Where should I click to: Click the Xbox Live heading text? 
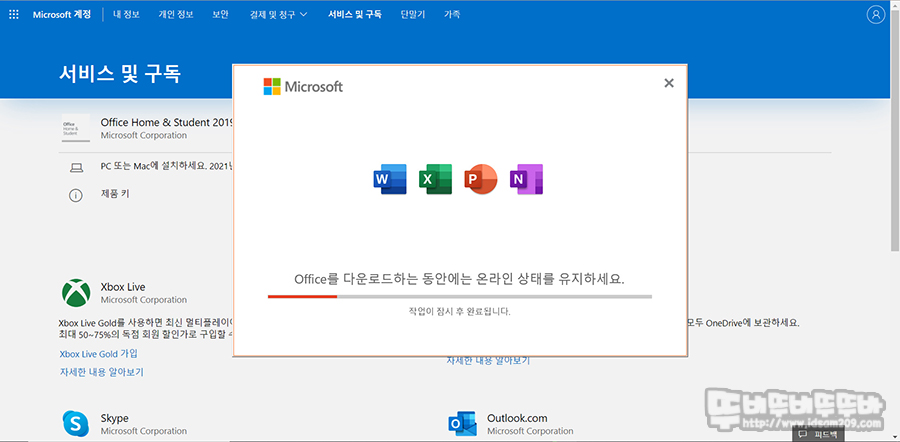click(x=123, y=287)
